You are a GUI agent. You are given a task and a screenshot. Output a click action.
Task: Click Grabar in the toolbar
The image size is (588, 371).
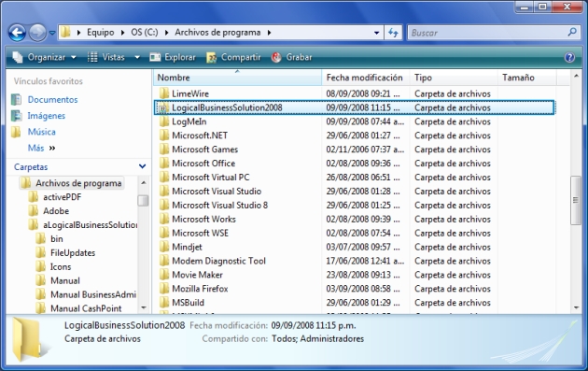(291, 57)
